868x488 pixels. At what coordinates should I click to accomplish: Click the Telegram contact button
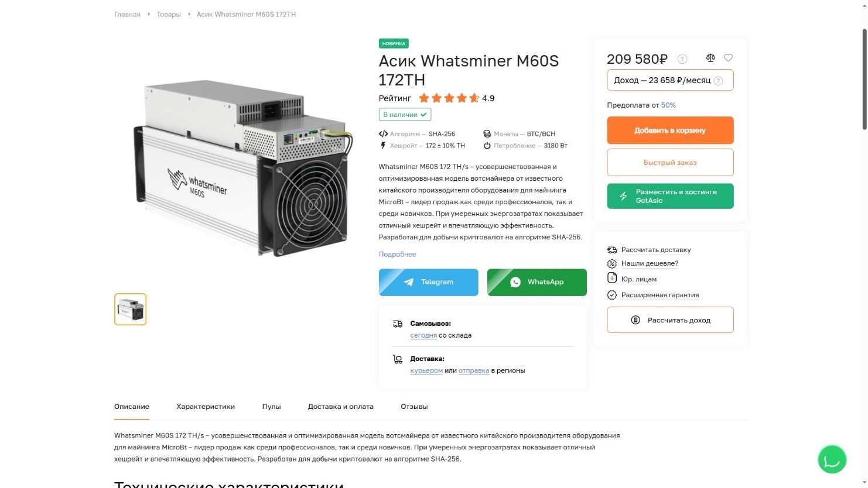pos(428,282)
